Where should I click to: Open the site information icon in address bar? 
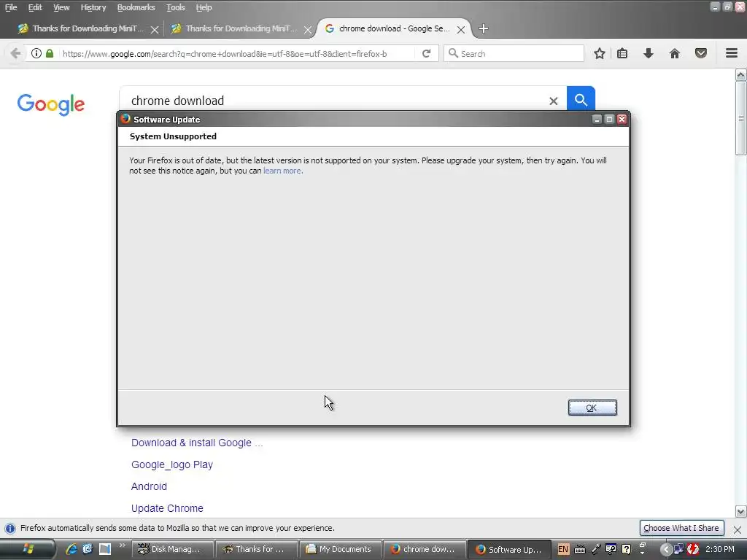(36, 53)
